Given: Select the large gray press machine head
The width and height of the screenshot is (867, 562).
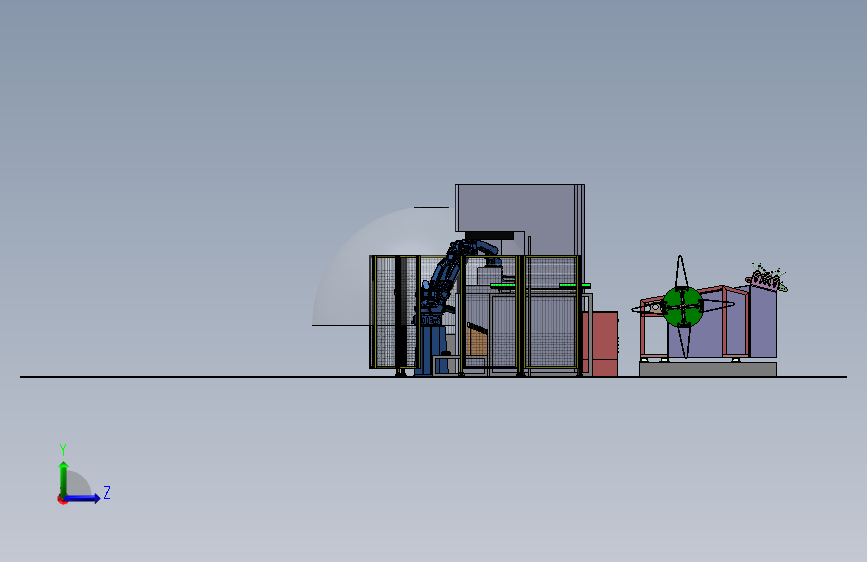Looking at the screenshot, I should (519, 208).
